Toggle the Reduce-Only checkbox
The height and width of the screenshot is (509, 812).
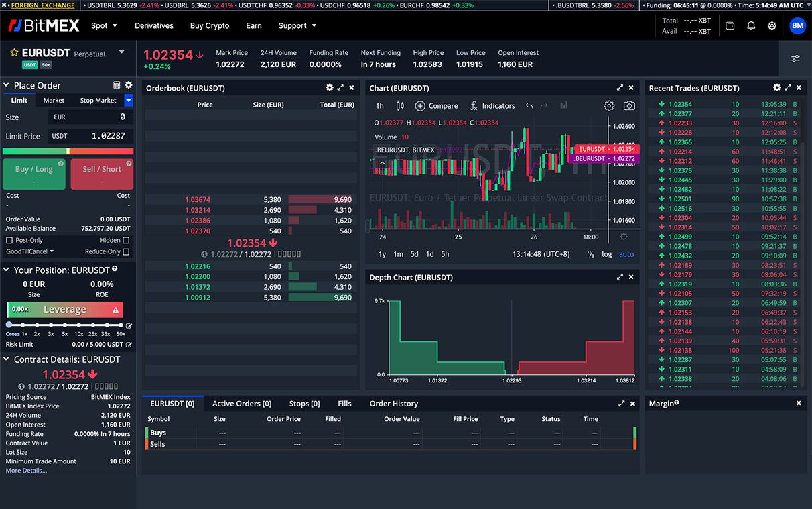point(125,252)
